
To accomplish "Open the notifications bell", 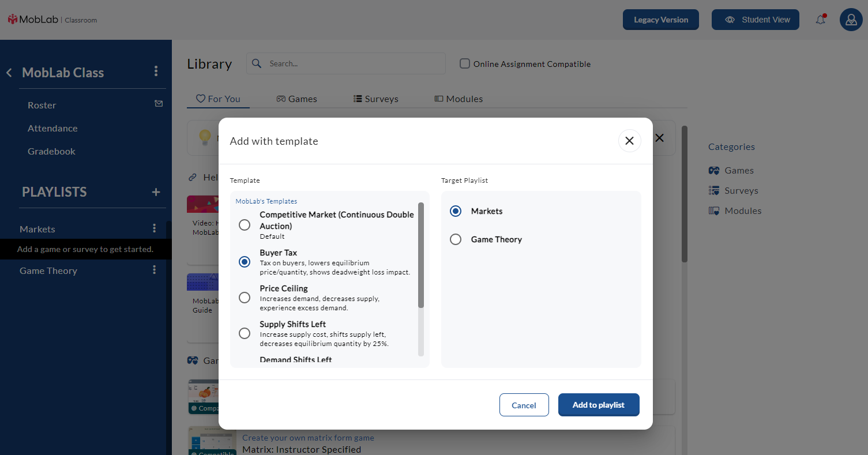I will click(x=820, y=20).
